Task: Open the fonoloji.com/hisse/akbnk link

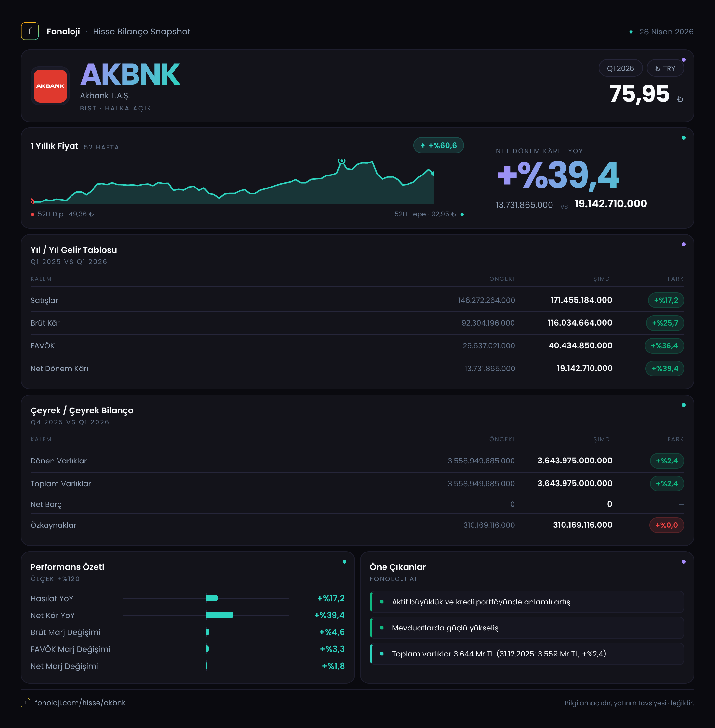Action: pos(80,702)
